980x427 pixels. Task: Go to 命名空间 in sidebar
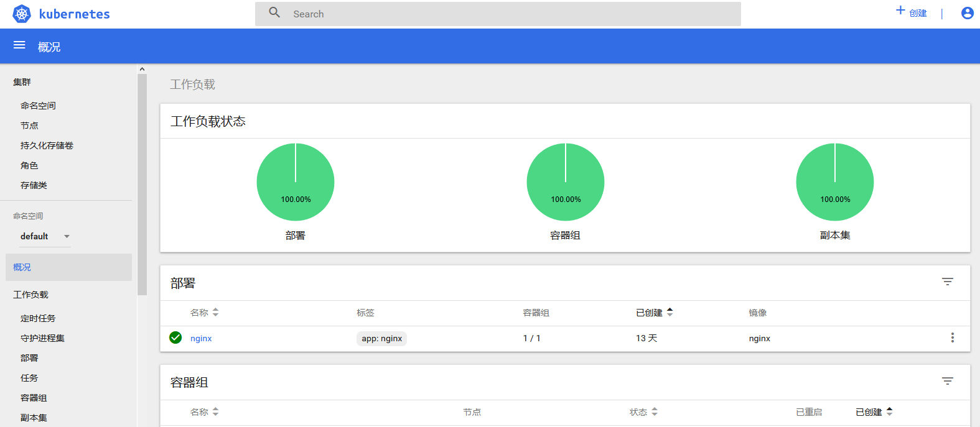pos(38,106)
